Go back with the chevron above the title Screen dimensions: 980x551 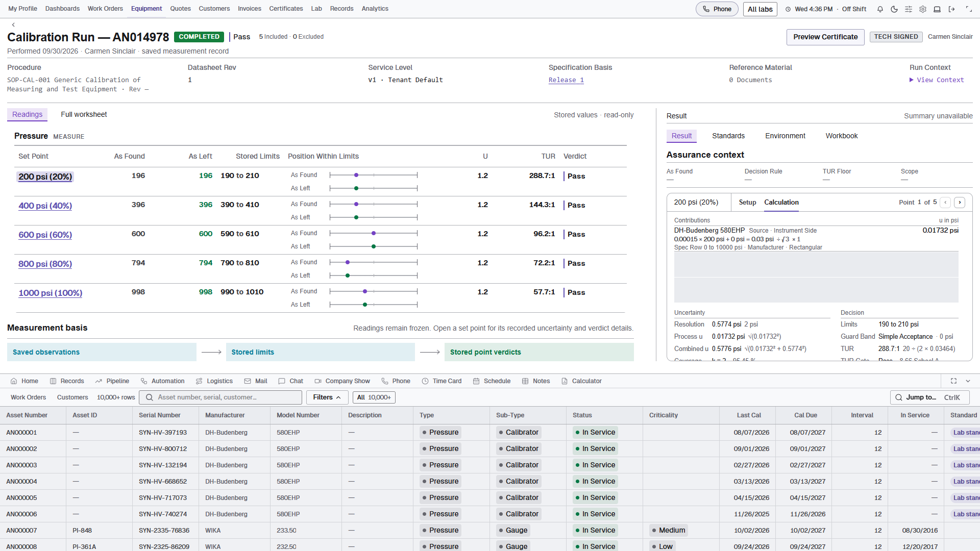[x=13, y=24]
